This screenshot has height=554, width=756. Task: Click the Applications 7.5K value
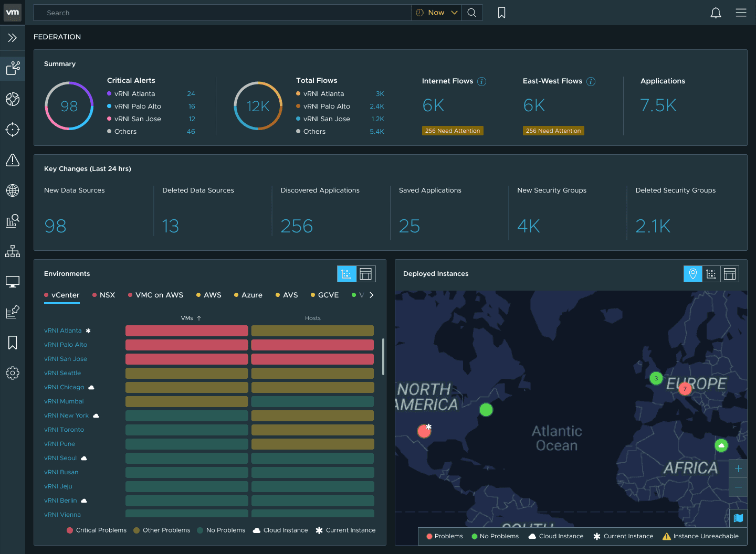[658, 105]
